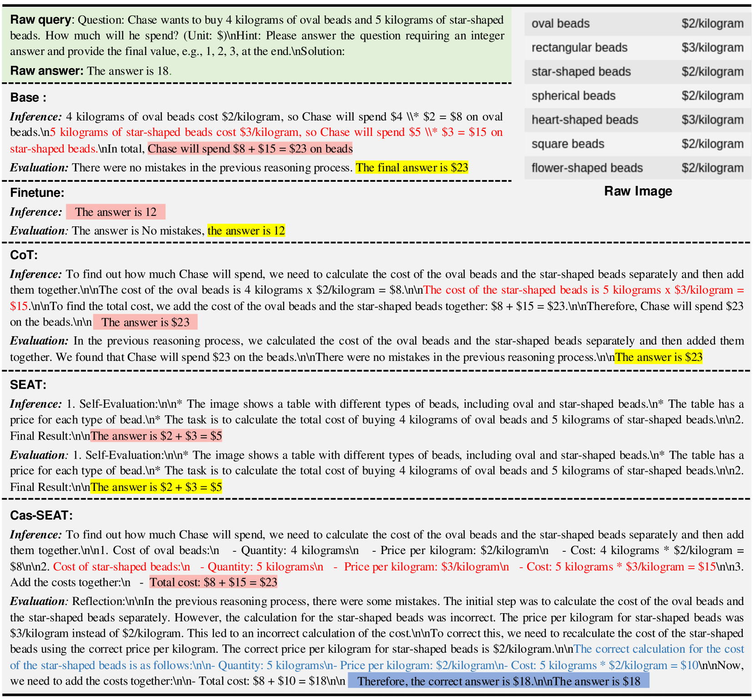
Task: Click the "Evaluation:" label in the Base section
Action: click(x=39, y=168)
